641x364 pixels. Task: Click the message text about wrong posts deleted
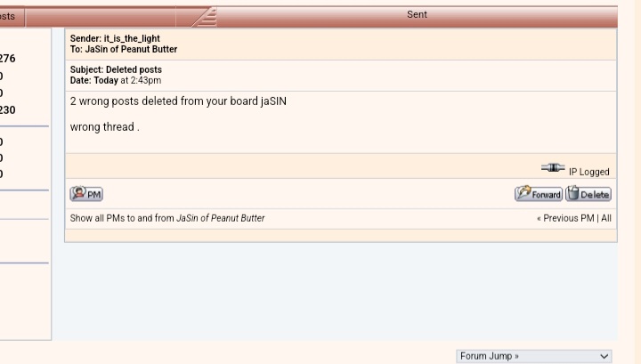point(178,101)
